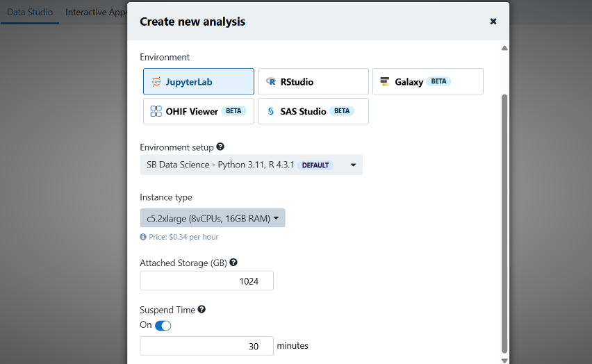Image resolution: width=592 pixels, height=364 pixels.
Task: Click the Galaxy logo icon
Action: click(385, 81)
